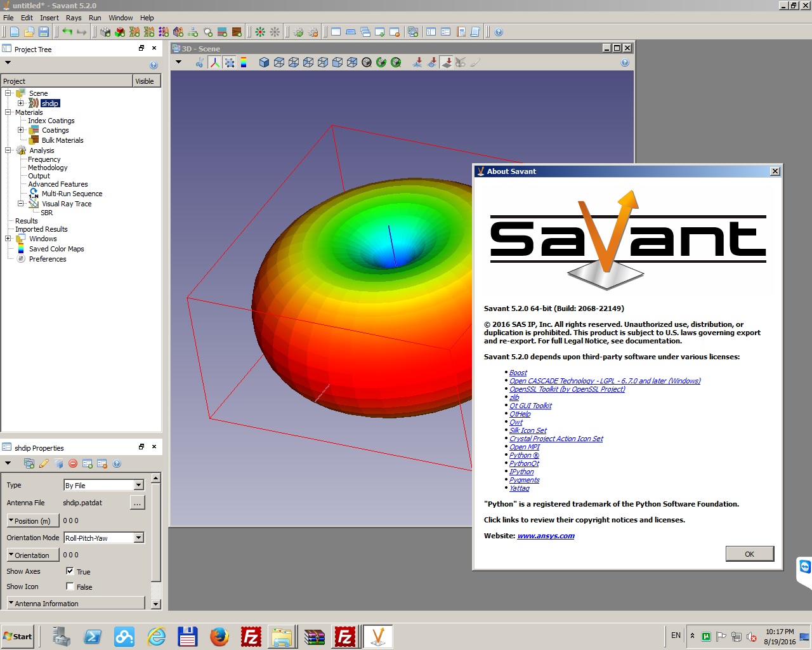Click the Properties panel scroll down arrow
Viewport: 812px width, 650px height.
pos(156,604)
